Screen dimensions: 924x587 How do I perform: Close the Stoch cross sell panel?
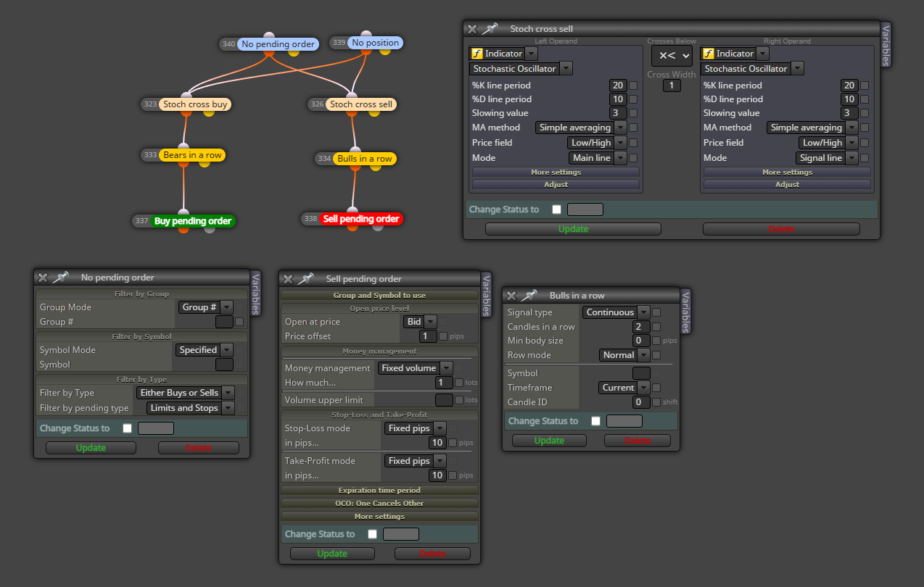coord(472,29)
